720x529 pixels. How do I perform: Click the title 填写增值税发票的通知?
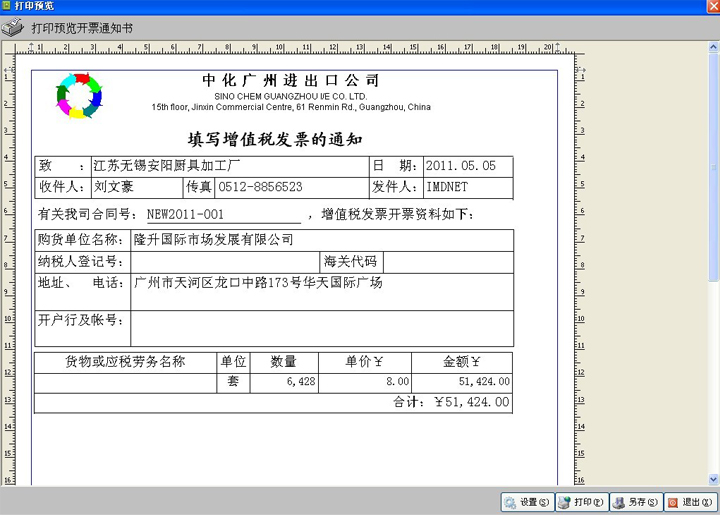(275, 139)
